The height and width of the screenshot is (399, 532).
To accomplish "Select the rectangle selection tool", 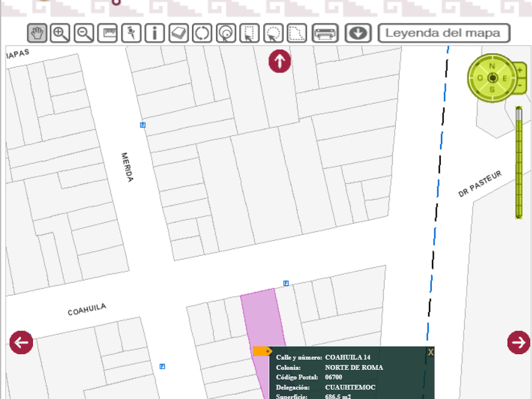I will [250, 33].
